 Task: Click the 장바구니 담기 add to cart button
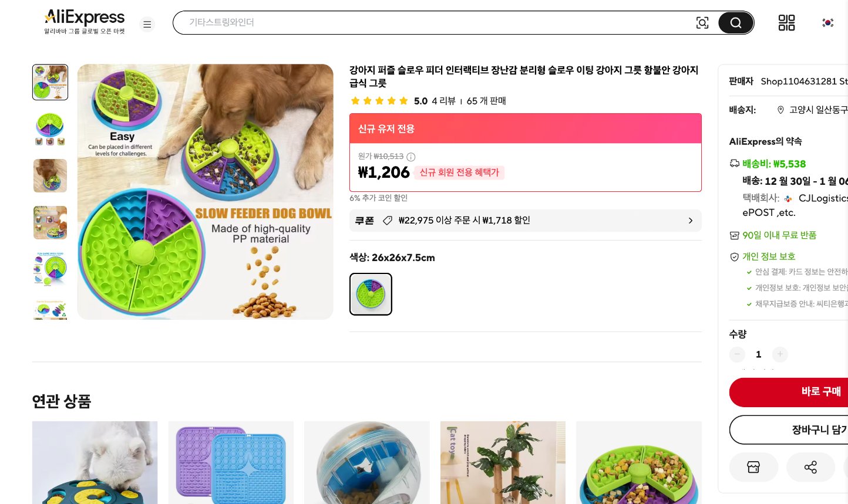(x=820, y=429)
